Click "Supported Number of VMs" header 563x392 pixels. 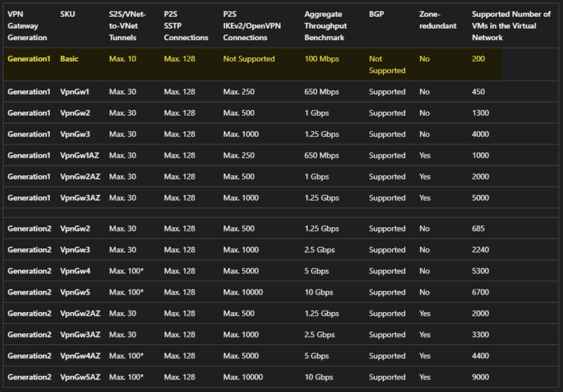(511, 26)
